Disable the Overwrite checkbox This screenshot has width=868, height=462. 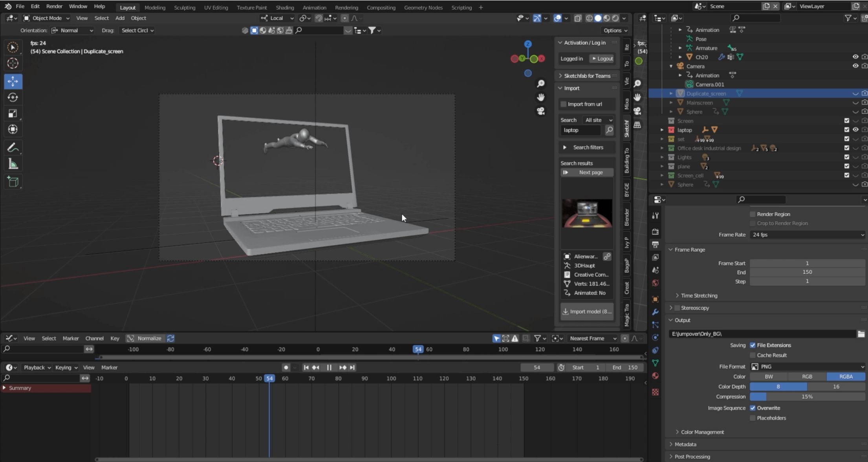point(753,408)
